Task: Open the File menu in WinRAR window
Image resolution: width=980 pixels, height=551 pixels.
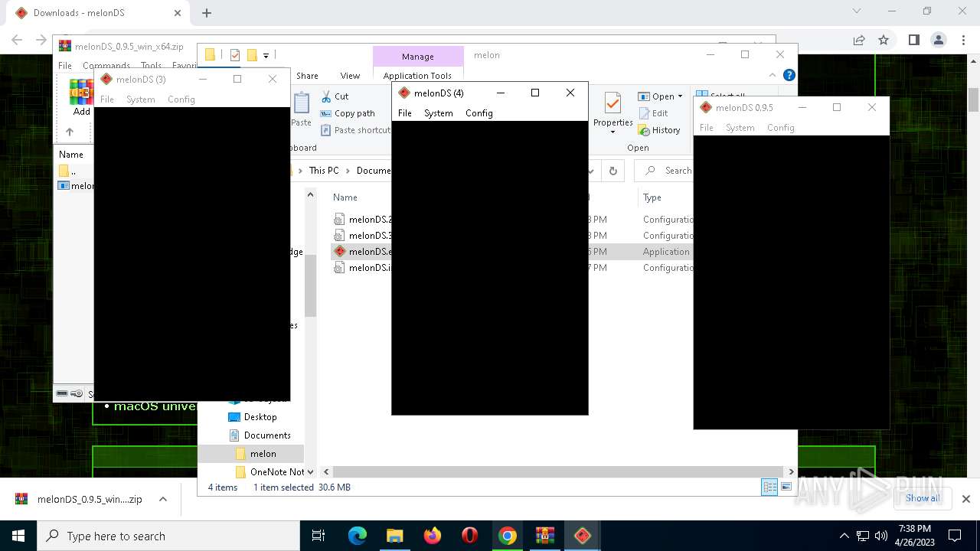Action: tap(65, 66)
